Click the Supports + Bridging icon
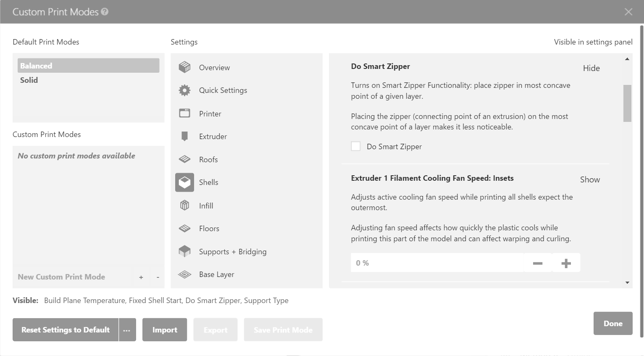 pyautogui.click(x=184, y=251)
